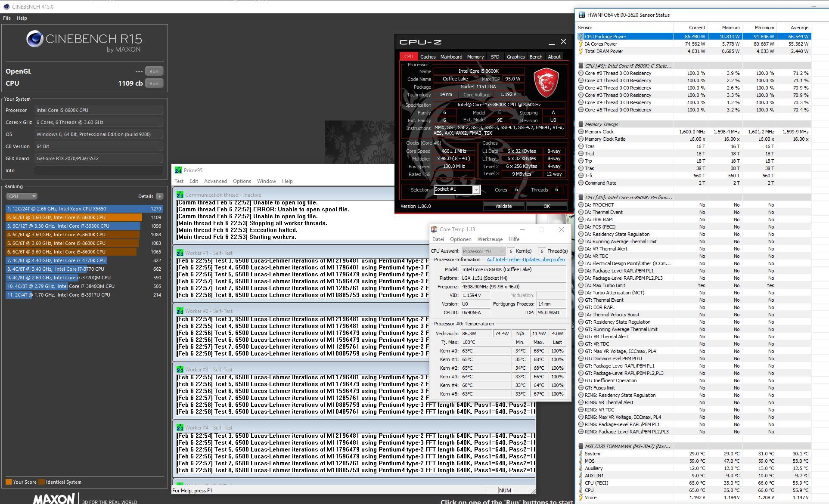Switch to Memory tab in CPU-Z
Image resolution: width=829 pixels, height=504 pixels.
[x=475, y=57]
